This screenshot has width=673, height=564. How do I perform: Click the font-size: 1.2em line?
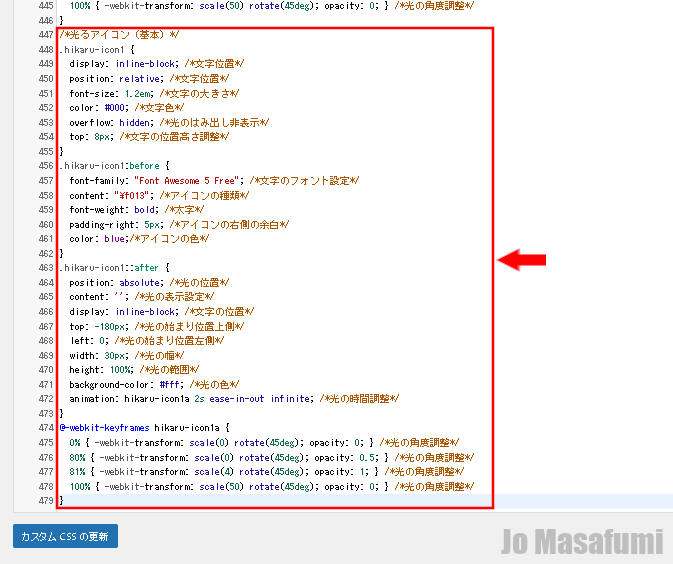point(154,94)
